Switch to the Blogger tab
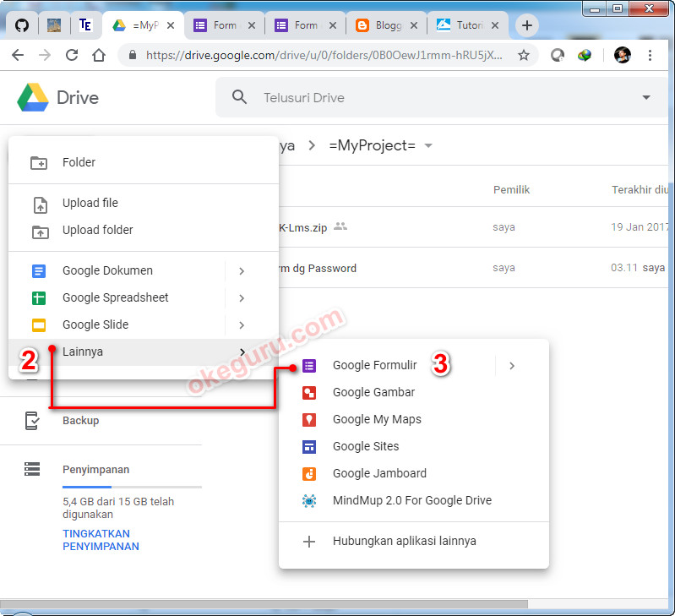The height and width of the screenshot is (616, 675). click(x=381, y=25)
